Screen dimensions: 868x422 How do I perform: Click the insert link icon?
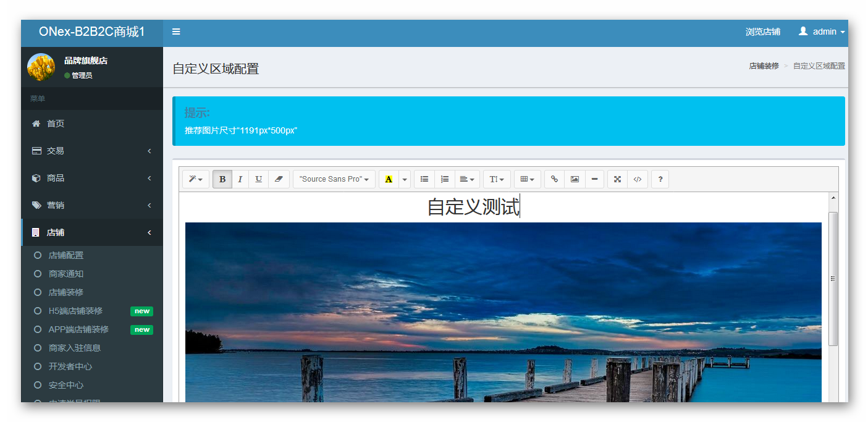pos(555,179)
